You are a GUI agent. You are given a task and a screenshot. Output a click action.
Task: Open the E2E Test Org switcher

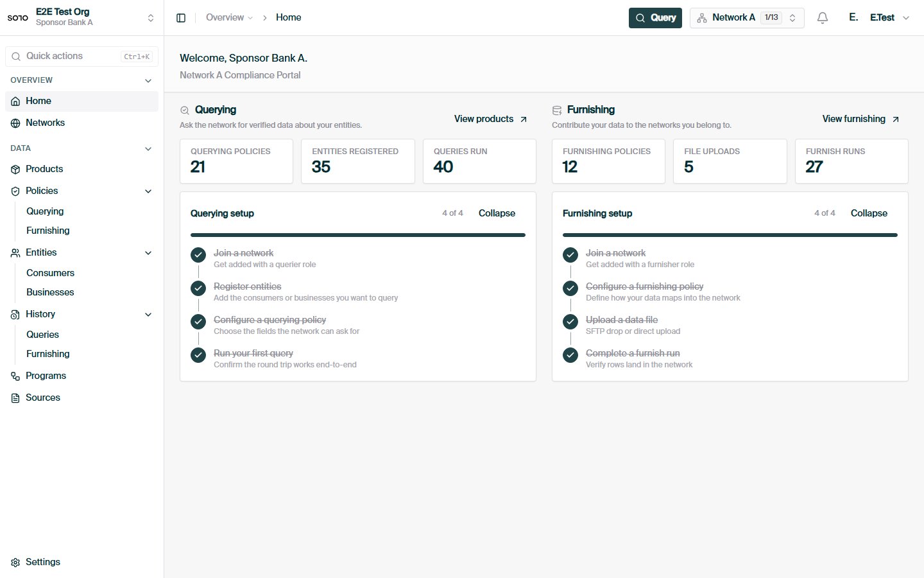[81, 17]
